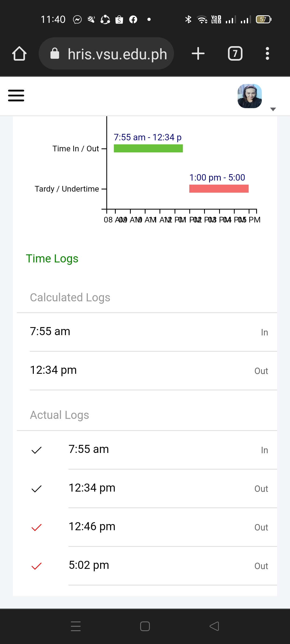Screen dimensions: 290x644
Task: Tap the profile avatar picture
Action: tap(250, 96)
